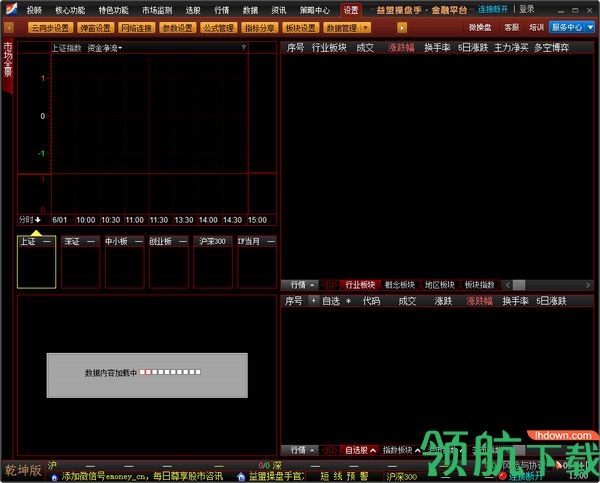
Task: Switch to the 概念板块 tab
Action: [400, 285]
